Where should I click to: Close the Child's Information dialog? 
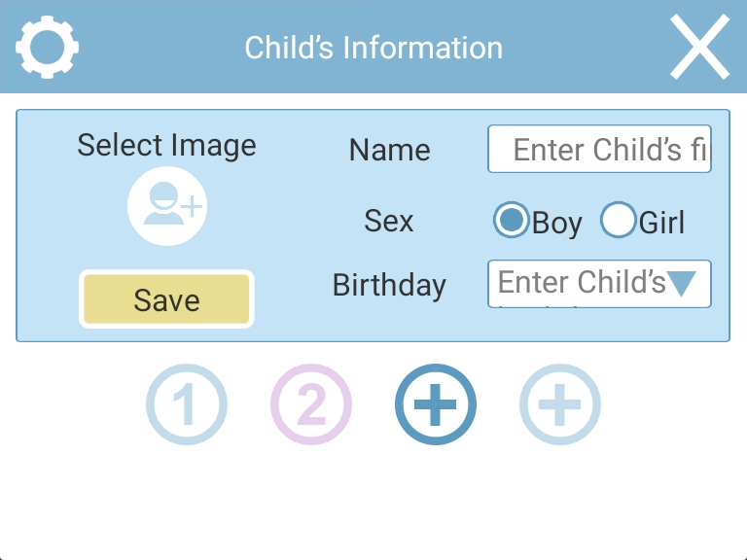(699, 47)
